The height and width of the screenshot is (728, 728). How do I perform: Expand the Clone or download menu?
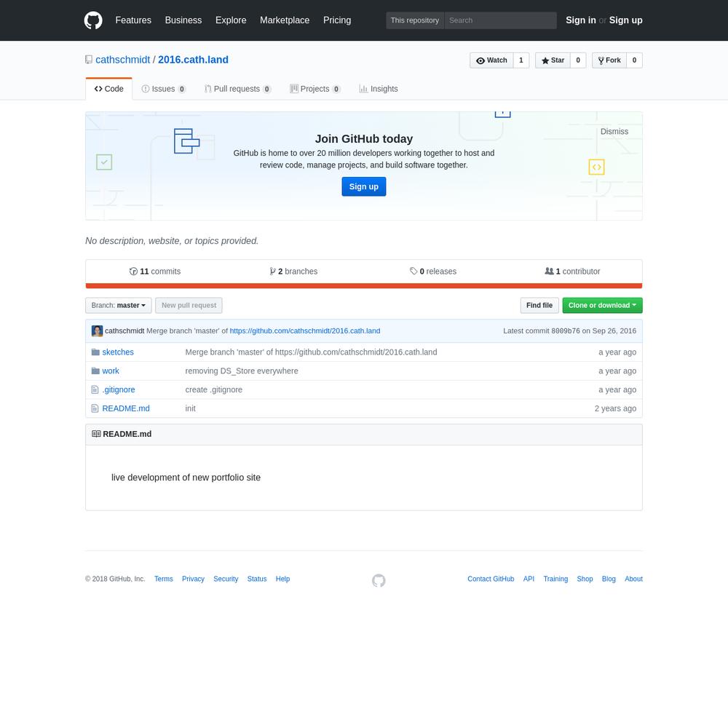pyautogui.click(x=602, y=306)
